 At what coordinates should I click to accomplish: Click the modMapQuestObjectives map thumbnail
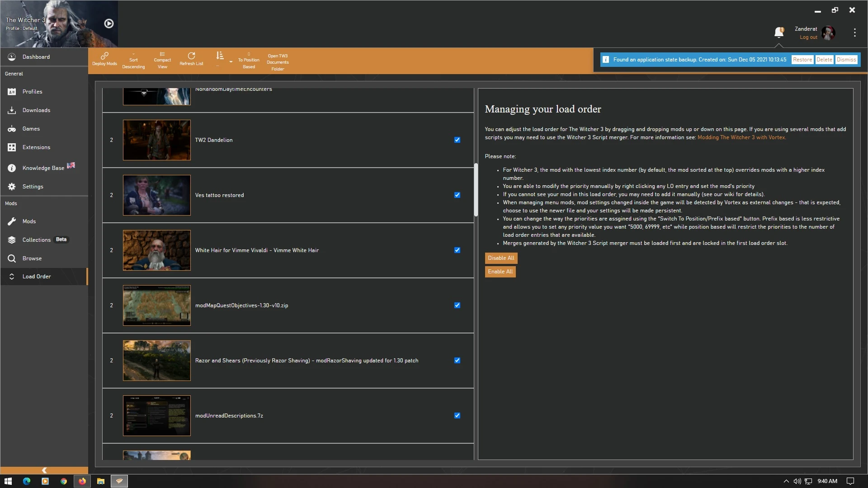157,305
